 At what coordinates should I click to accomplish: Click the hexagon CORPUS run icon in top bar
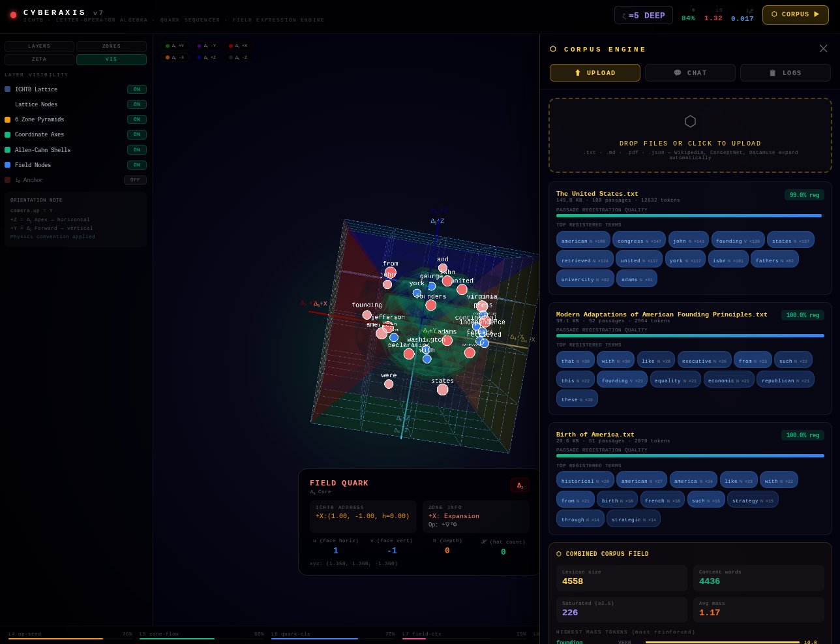click(x=775, y=14)
